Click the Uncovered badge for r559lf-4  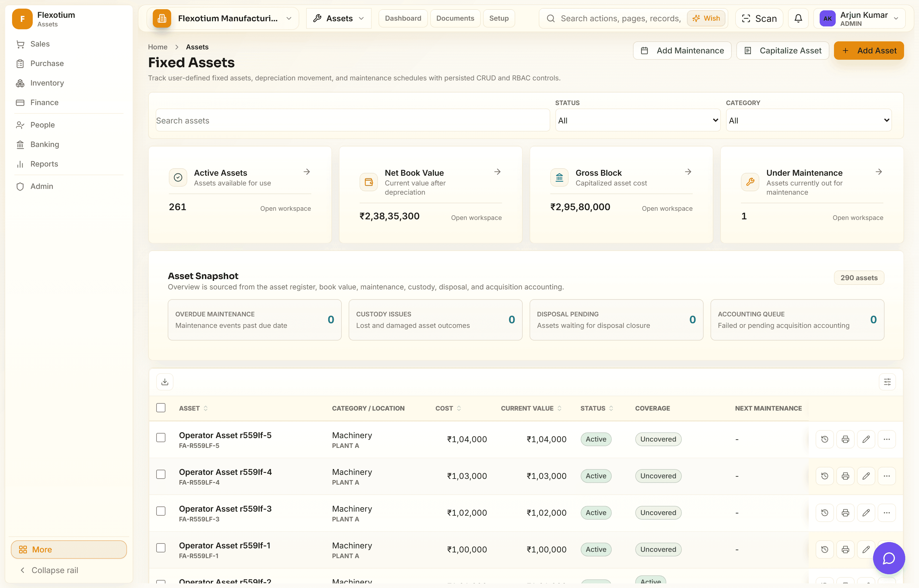[x=658, y=476]
